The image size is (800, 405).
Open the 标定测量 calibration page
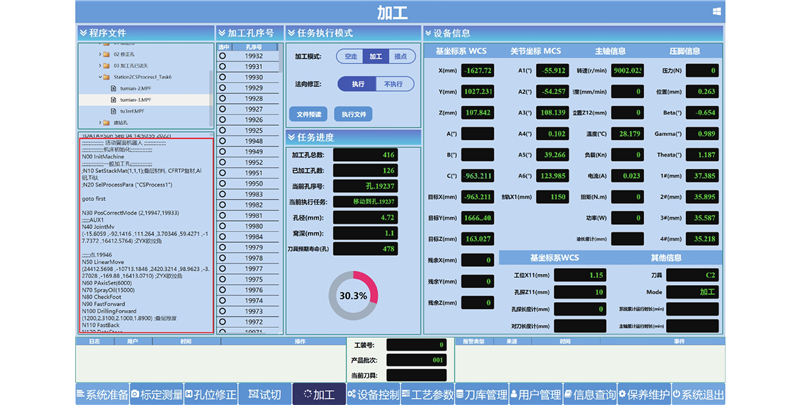pyautogui.click(x=156, y=395)
